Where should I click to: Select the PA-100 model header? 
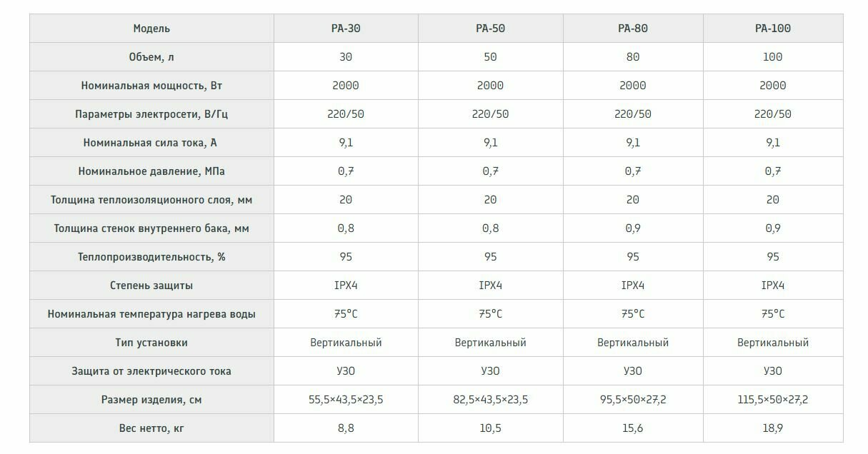click(x=773, y=29)
